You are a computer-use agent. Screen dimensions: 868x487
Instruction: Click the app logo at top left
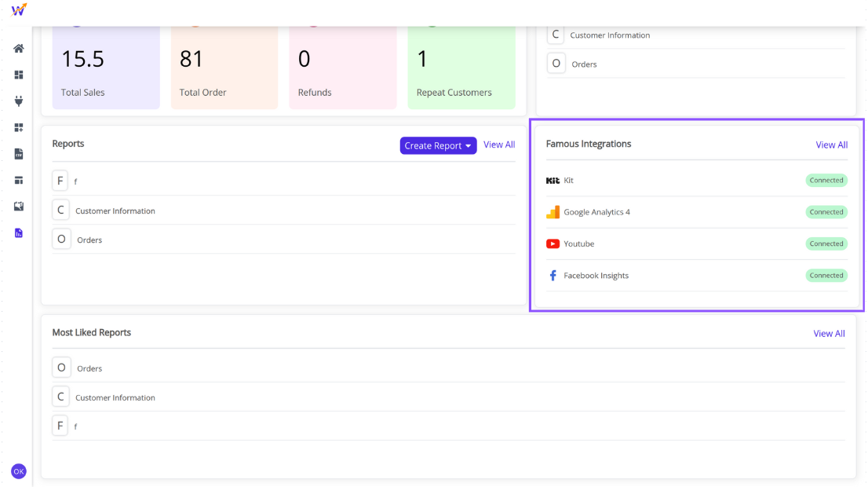click(x=19, y=10)
